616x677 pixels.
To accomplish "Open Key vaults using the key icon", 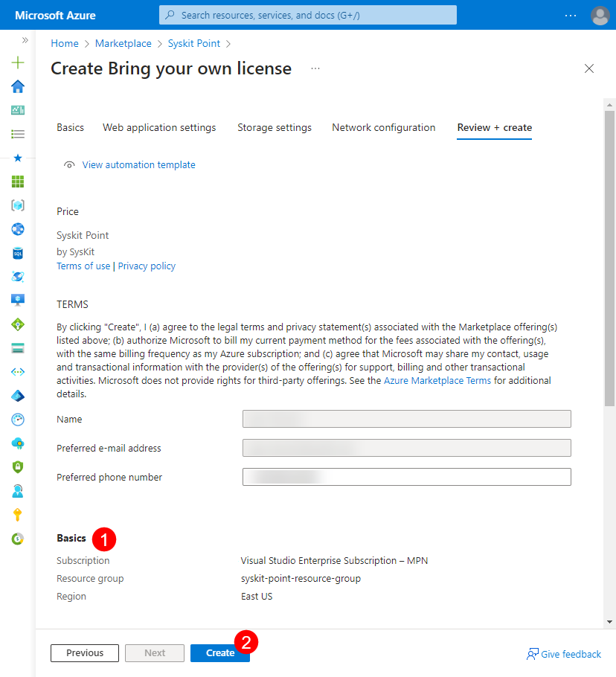I will coord(17,514).
